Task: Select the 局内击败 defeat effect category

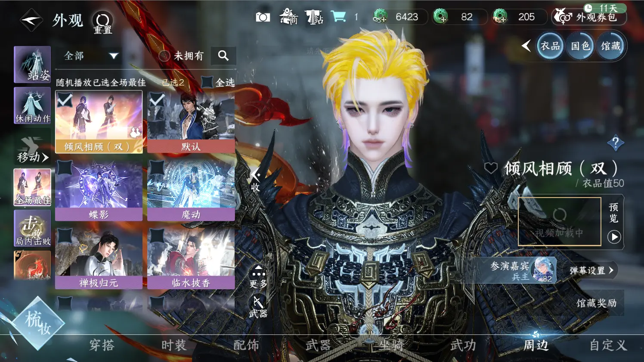Action: point(32,228)
